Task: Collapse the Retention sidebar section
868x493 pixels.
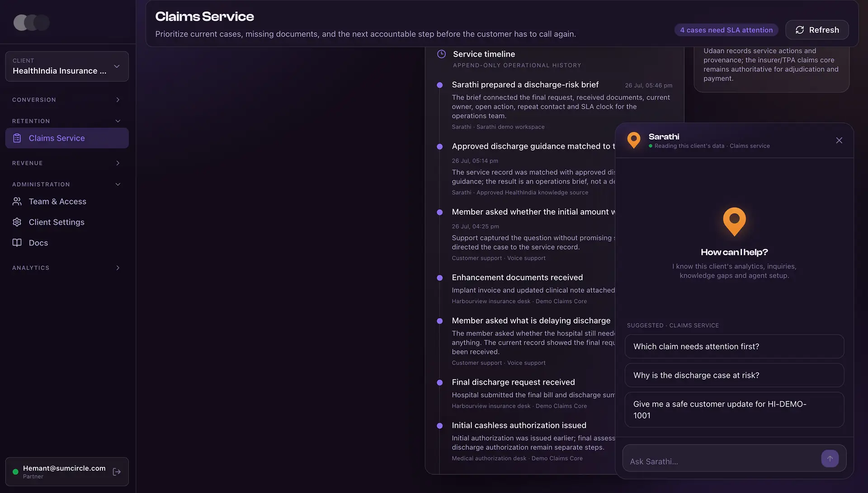Action: [67, 121]
